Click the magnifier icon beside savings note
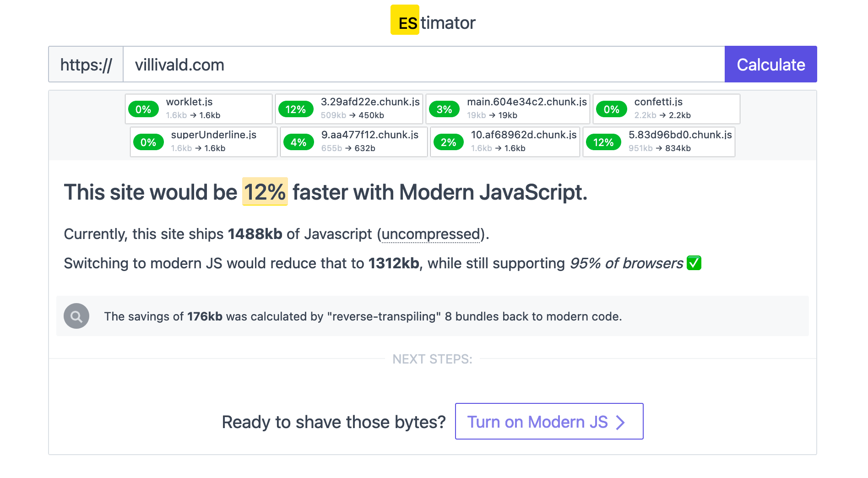Viewport: 868px width, 478px height. pos(76,316)
